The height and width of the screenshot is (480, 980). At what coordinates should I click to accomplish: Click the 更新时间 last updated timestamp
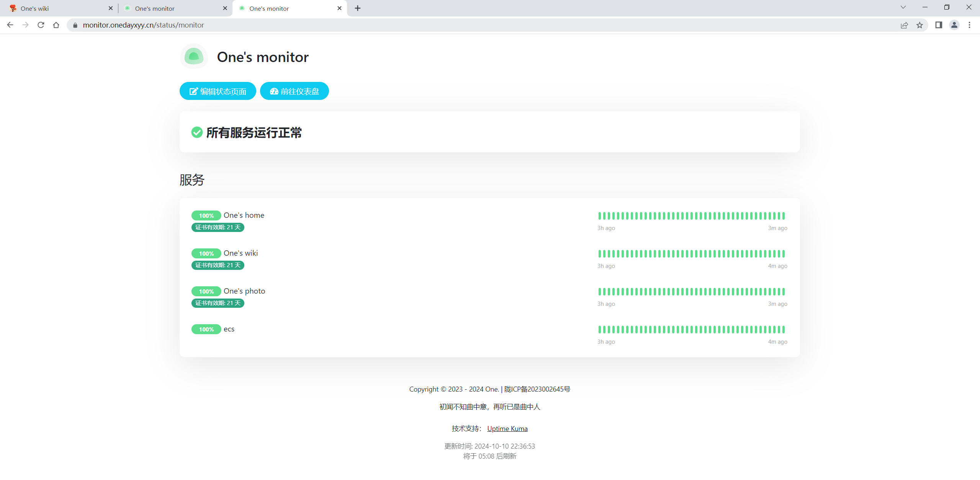point(489,446)
